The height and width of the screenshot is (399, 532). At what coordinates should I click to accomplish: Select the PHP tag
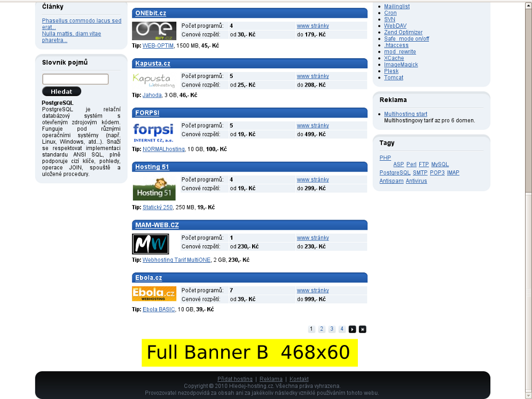[x=385, y=158]
